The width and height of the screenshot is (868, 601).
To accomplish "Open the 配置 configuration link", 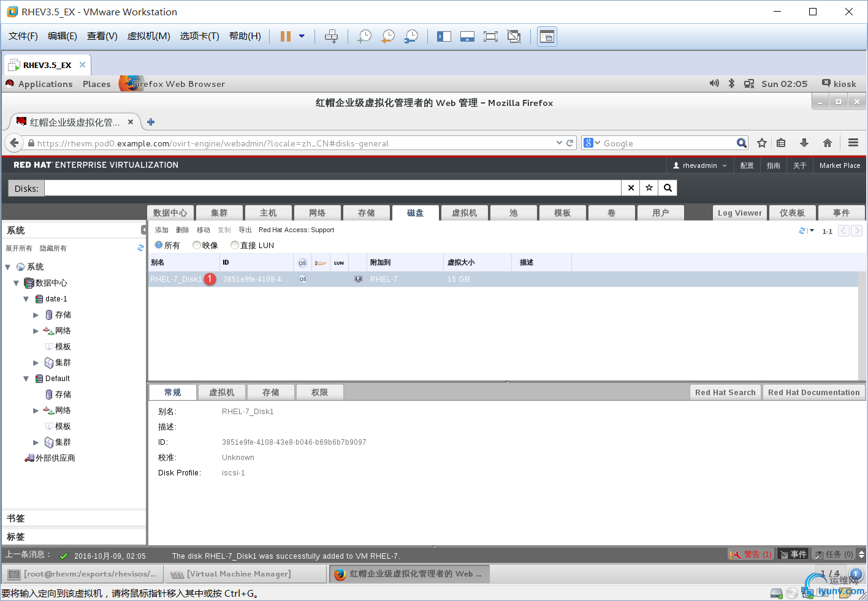I will click(x=747, y=165).
